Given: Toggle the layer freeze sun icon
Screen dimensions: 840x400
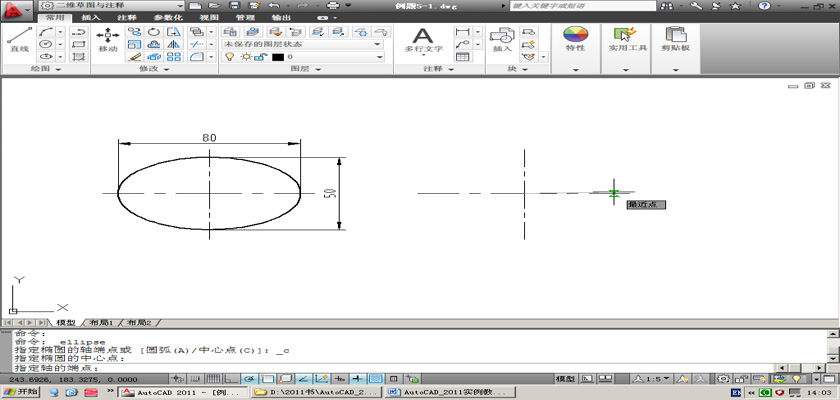Looking at the screenshot, I should click(244, 58).
